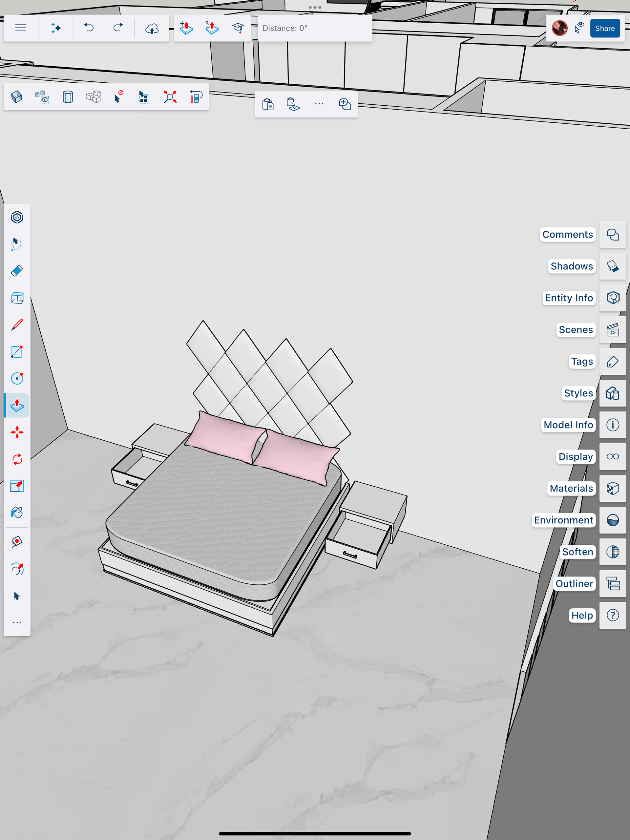Expand the left toolbar more options ellipsis
Viewport: 630px width, 840px height.
(17, 622)
